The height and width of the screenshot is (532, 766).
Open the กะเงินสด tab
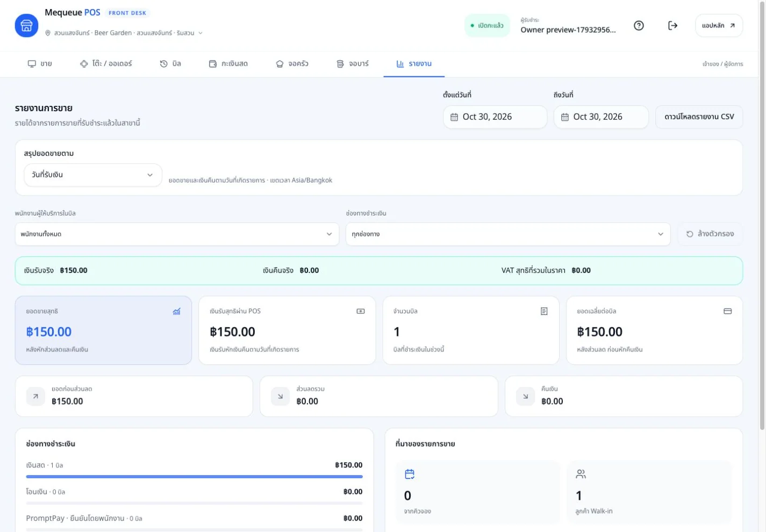228,64
